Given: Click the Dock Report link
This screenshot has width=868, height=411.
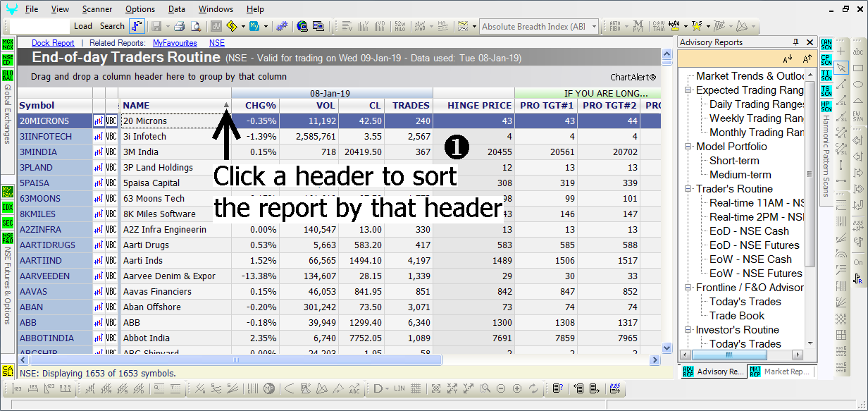Looking at the screenshot, I should [x=53, y=43].
